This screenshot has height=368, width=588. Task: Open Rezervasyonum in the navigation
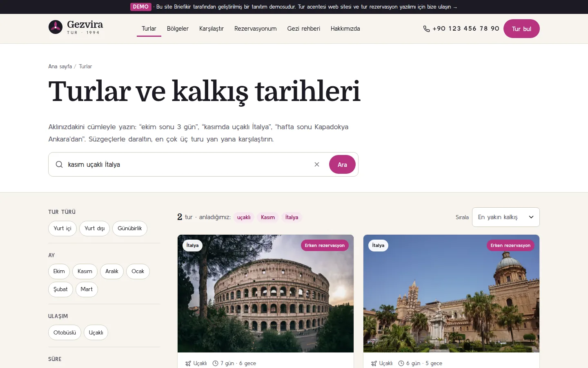coord(256,29)
